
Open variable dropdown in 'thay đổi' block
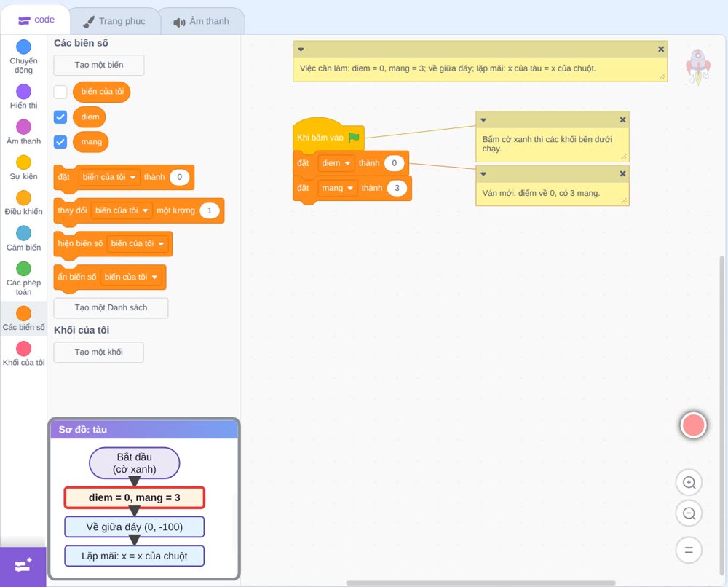122,210
